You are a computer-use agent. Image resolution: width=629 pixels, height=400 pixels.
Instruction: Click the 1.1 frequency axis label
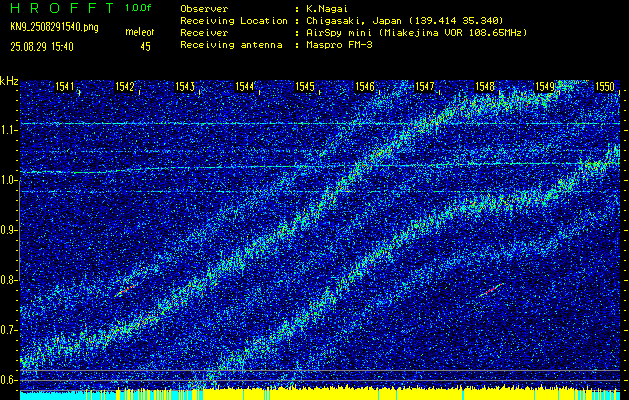pyautogui.click(x=7, y=130)
